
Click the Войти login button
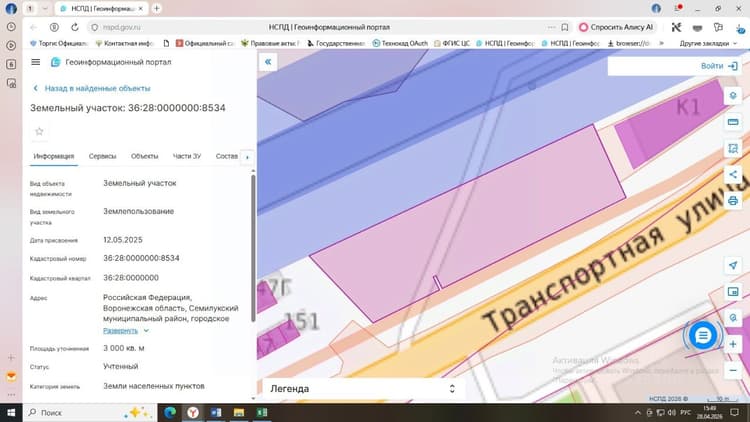(x=719, y=66)
